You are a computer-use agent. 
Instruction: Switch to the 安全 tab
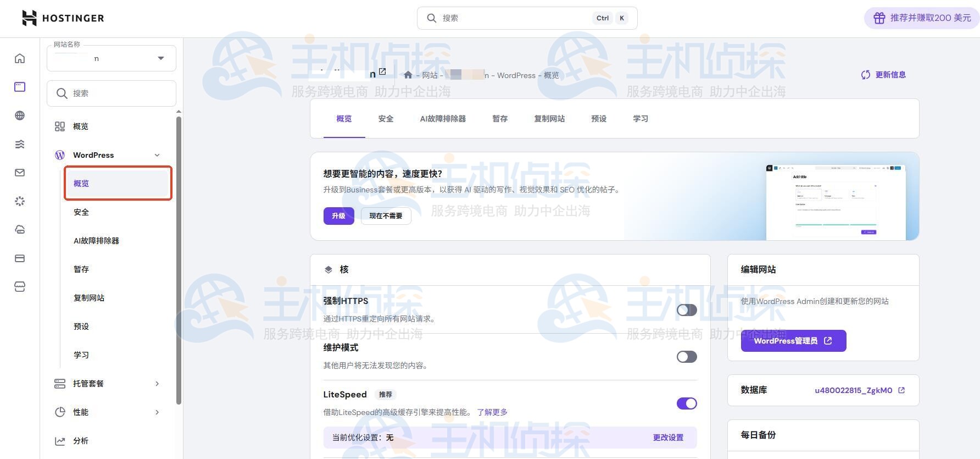[386, 119]
